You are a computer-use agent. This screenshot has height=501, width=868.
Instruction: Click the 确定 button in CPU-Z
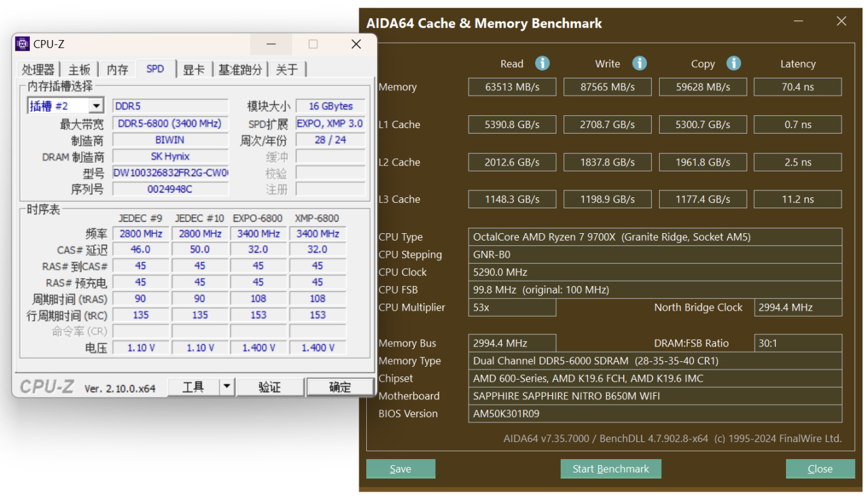pyautogui.click(x=340, y=387)
